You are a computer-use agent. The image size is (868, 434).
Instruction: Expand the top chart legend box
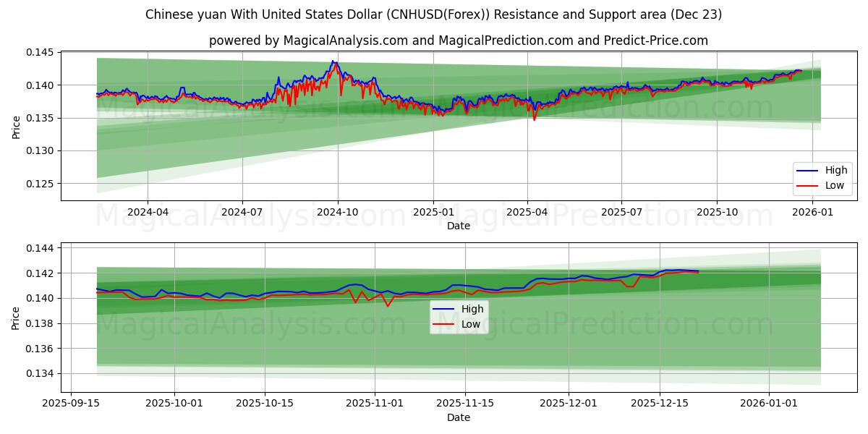tap(822, 178)
